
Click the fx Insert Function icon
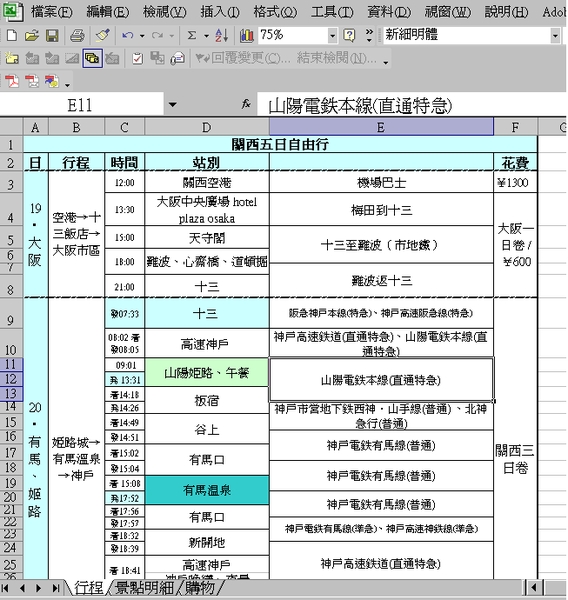[x=246, y=104]
